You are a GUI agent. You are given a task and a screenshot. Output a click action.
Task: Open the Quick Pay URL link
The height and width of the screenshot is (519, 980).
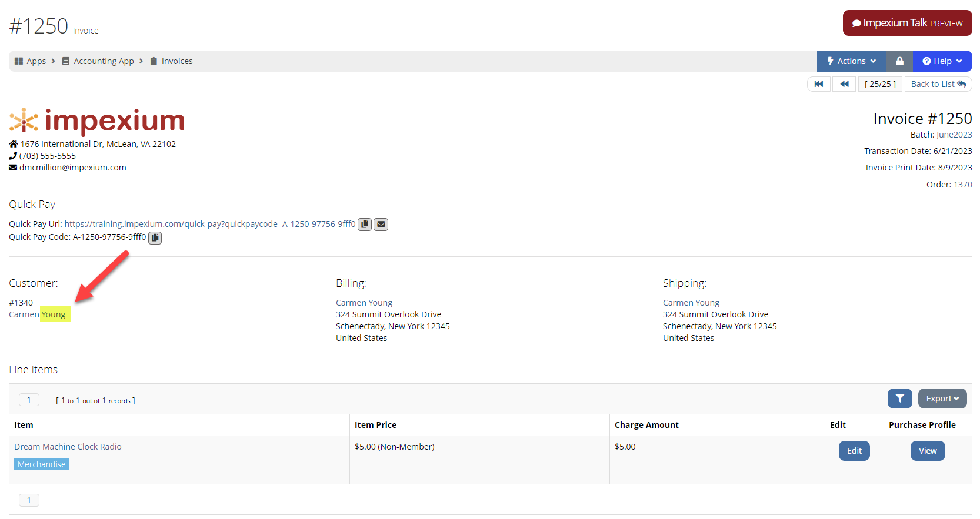[210, 224]
